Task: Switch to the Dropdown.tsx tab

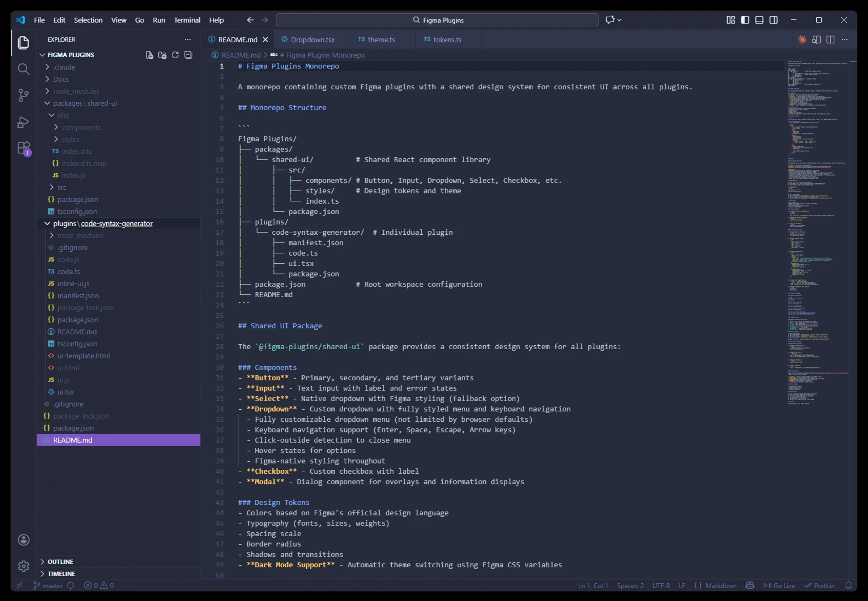Action: (x=312, y=39)
